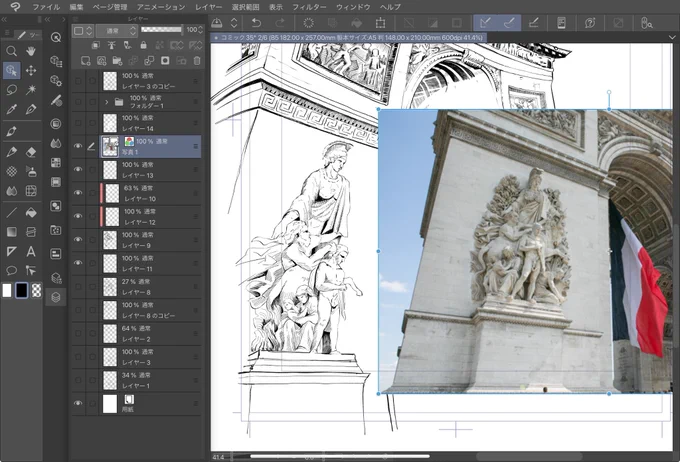Click the stepper beside the CLIP STUDIO icon
This screenshot has width=680, height=462.
[234, 23]
